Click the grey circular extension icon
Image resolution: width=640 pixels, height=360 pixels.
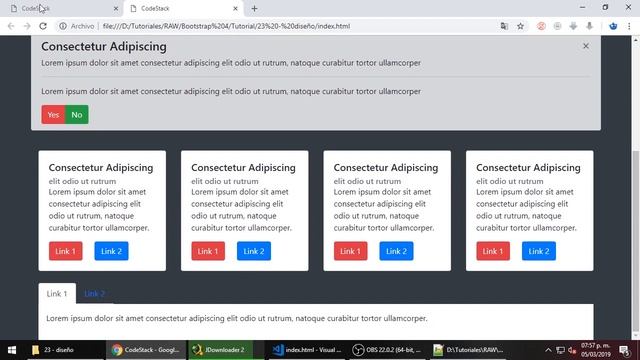[x=557, y=26]
